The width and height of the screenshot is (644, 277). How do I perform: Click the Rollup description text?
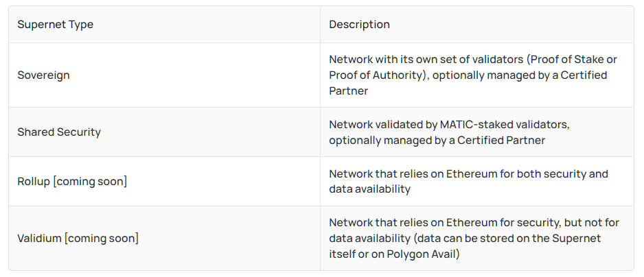pos(469,182)
